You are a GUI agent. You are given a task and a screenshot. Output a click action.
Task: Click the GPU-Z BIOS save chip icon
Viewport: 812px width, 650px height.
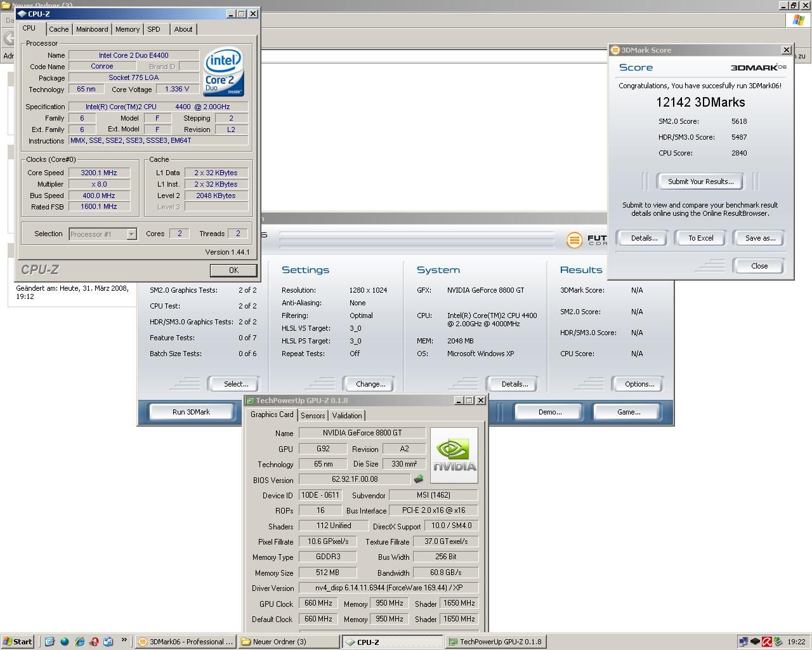(418, 479)
